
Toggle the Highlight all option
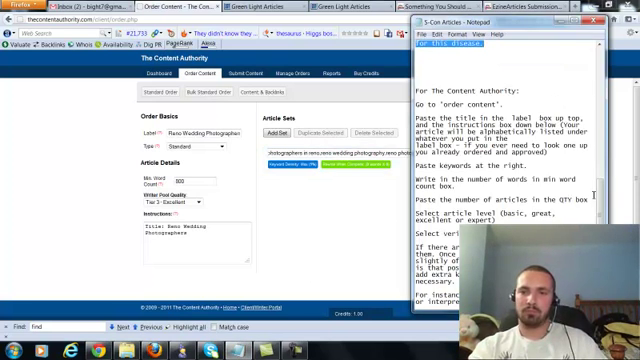[x=187, y=327]
